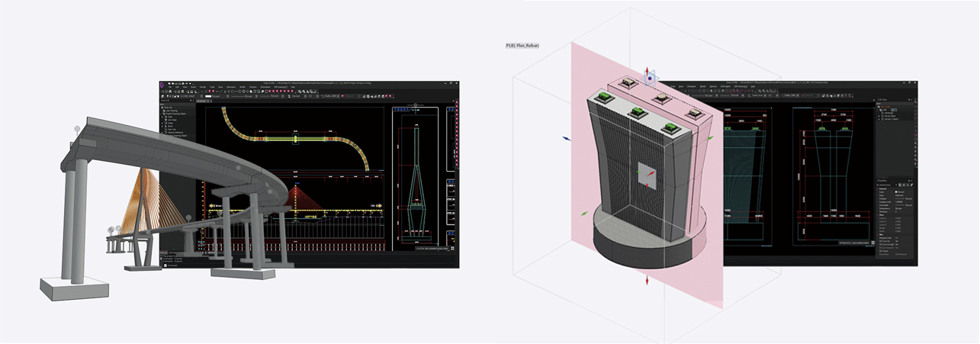Select the blue-dot rotation gizmo atop the pier
The width and height of the screenshot is (980, 344).
(x=650, y=78)
